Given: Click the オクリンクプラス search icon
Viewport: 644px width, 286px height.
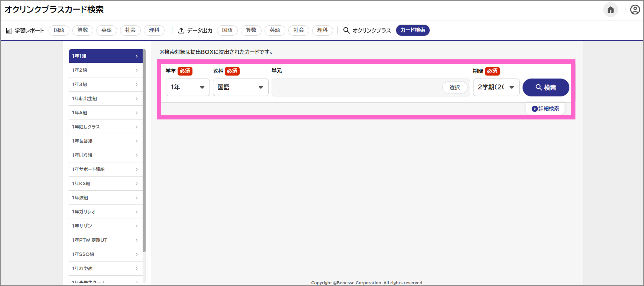Looking at the screenshot, I should [346, 30].
